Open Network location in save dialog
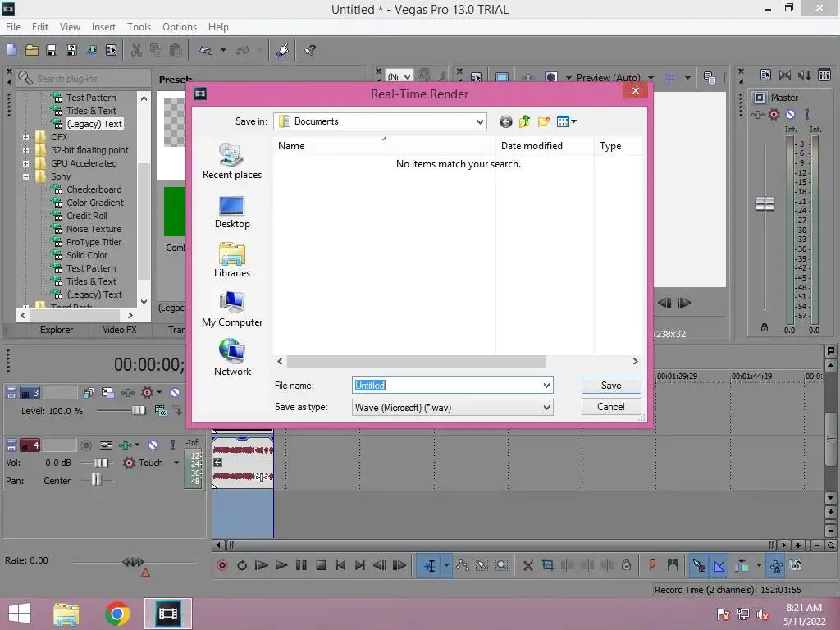840x630 pixels. (232, 358)
